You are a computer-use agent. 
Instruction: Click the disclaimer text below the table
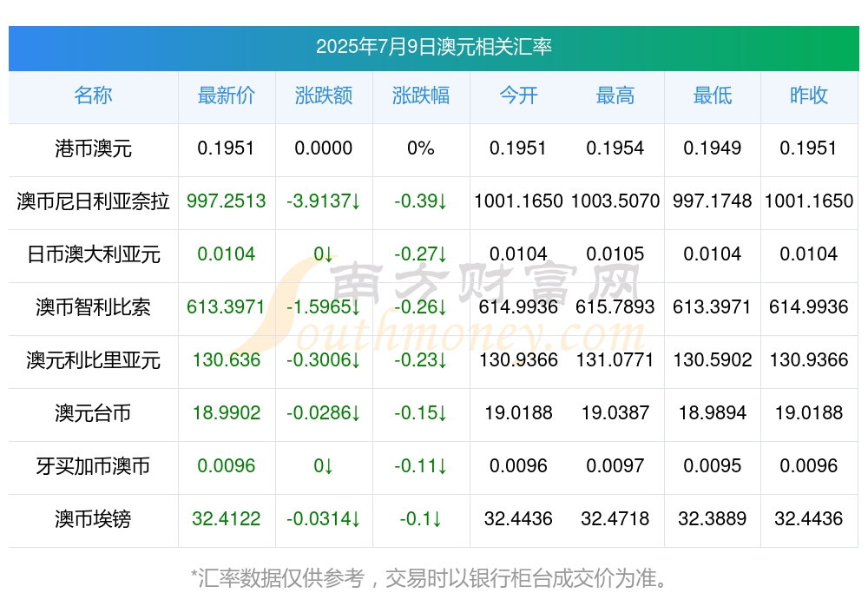[x=429, y=578]
